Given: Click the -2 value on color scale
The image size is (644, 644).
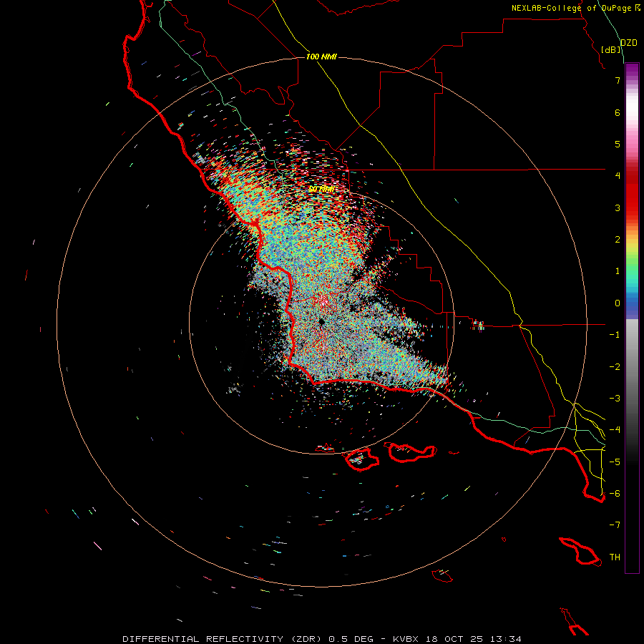Looking at the screenshot, I should 615,367.
